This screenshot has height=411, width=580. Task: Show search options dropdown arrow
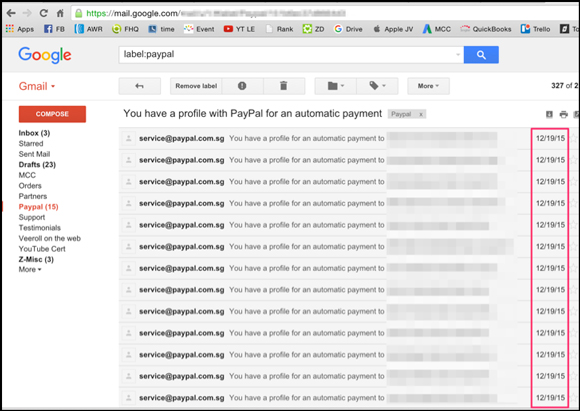(x=458, y=55)
